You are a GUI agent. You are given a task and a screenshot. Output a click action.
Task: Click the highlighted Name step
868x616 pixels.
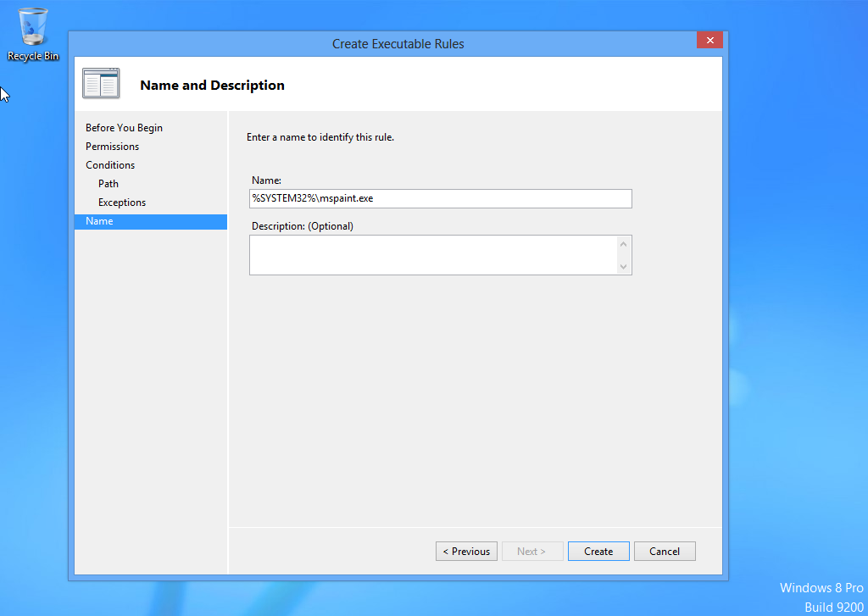click(x=99, y=221)
